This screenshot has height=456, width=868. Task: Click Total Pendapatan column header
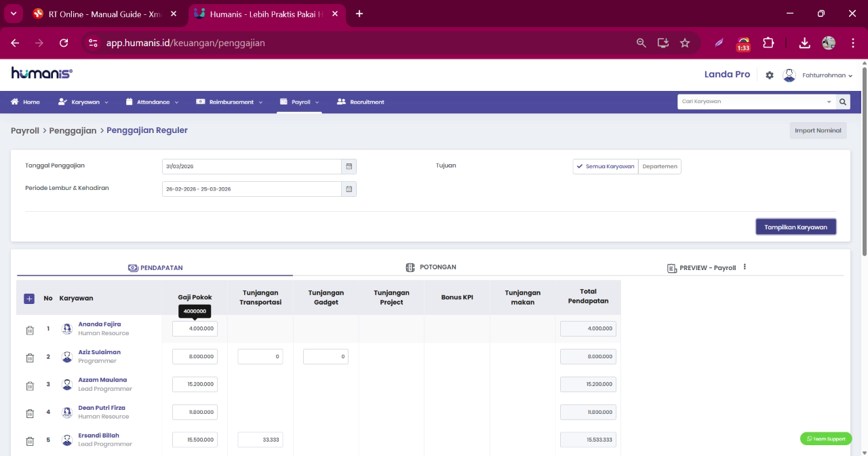click(x=588, y=297)
